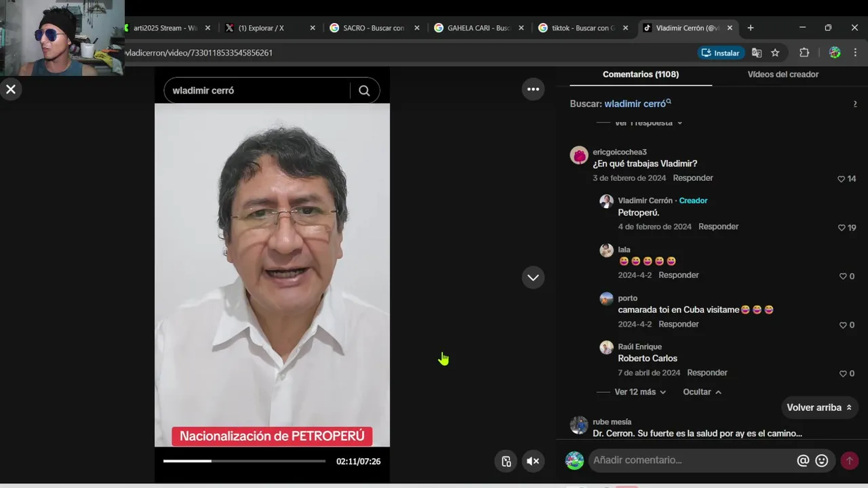Viewport: 868px width, 488px height.
Task: Click the Instalar app button
Action: [720, 53]
